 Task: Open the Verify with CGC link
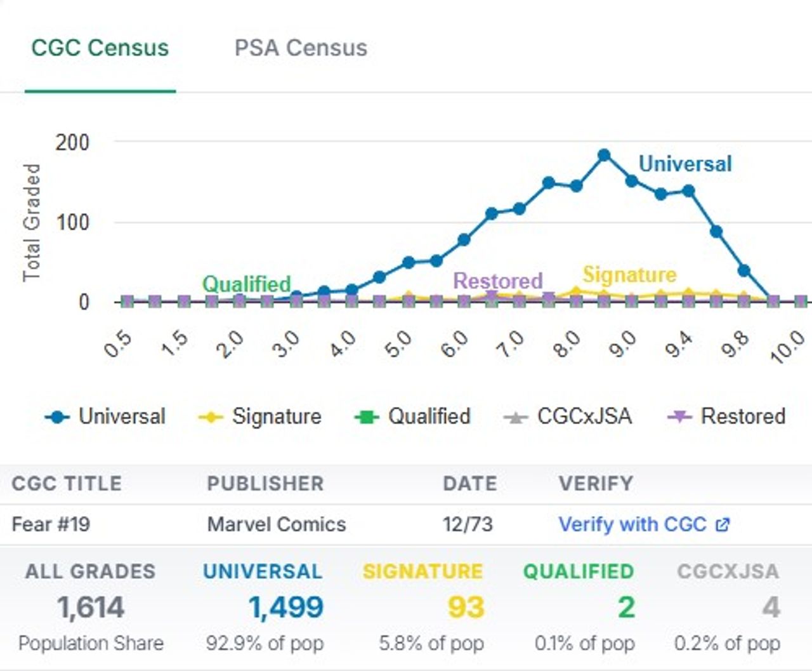tap(632, 524)
